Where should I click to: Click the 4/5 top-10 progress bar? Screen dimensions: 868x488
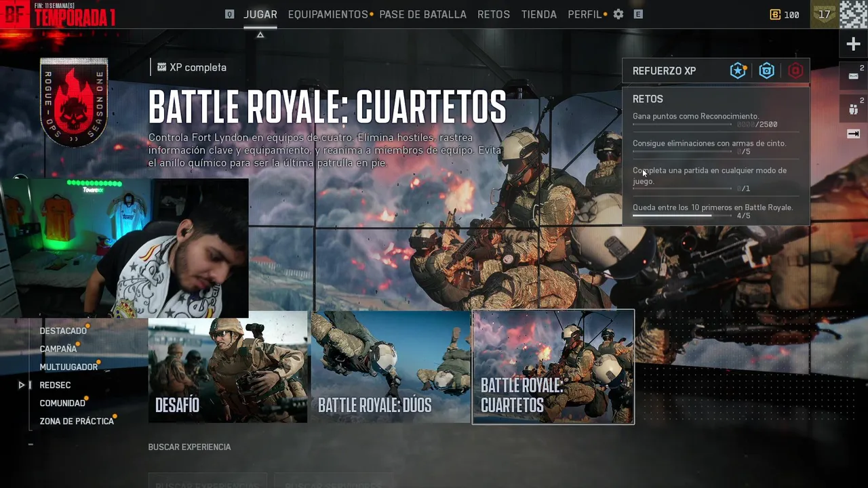pos(682,216)
